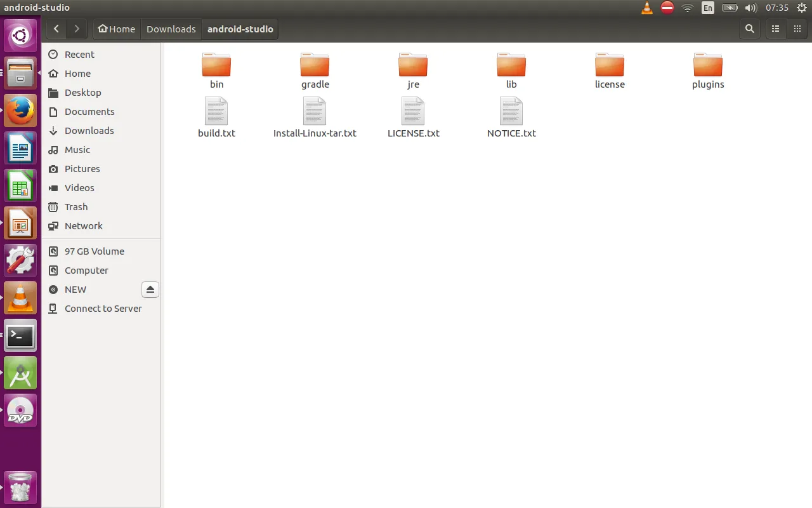Click the build.txt file name label
This screenshot has height=508, width=812.
[216, 133]
